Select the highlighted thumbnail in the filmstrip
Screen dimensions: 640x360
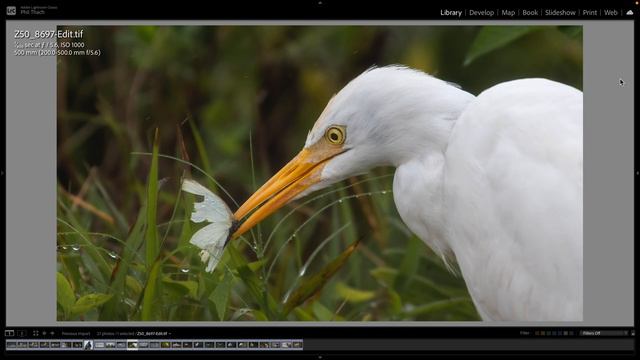132,345
